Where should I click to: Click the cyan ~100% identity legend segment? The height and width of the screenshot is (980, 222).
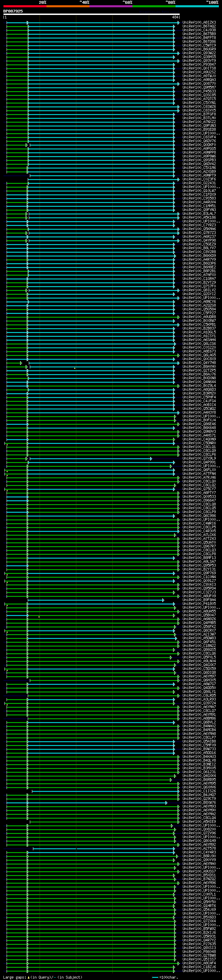[197, 6]
